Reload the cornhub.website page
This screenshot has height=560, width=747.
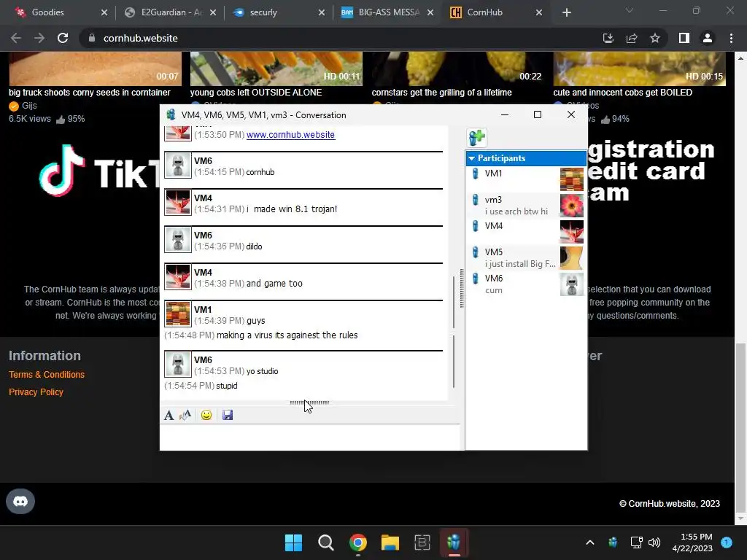[63, 38]
